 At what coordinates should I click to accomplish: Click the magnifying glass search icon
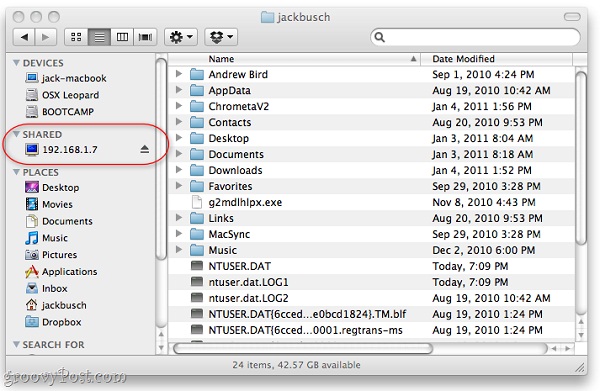point(380,37)
